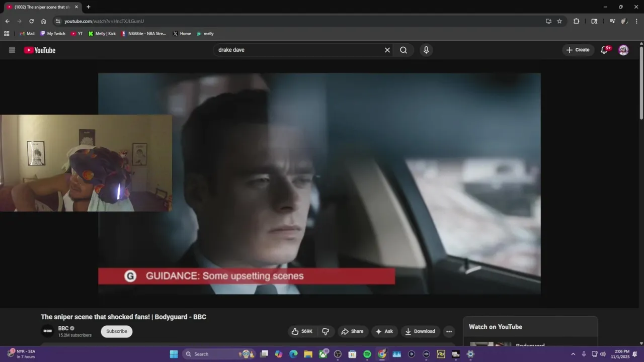Open a new browser tab
Screen dimensions: 644x362
point(89,7)
